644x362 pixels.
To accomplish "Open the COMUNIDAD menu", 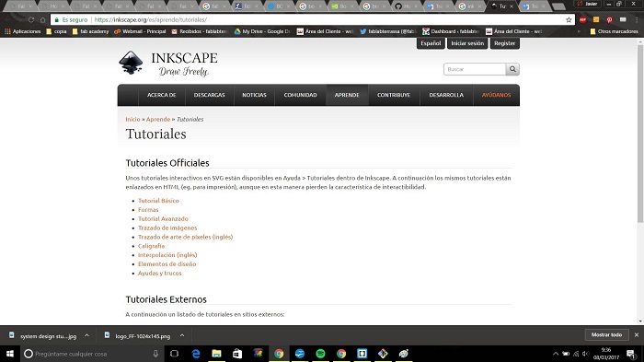I will click(300, 95).
